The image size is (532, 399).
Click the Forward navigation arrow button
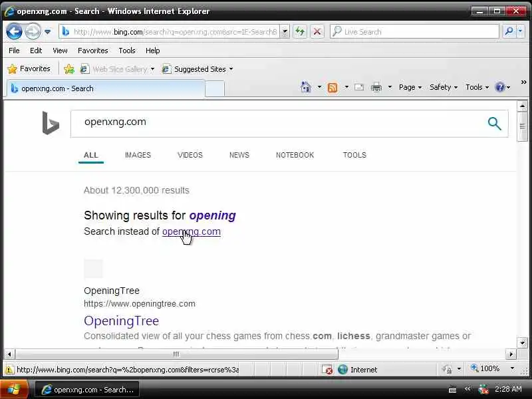[33, 31]
